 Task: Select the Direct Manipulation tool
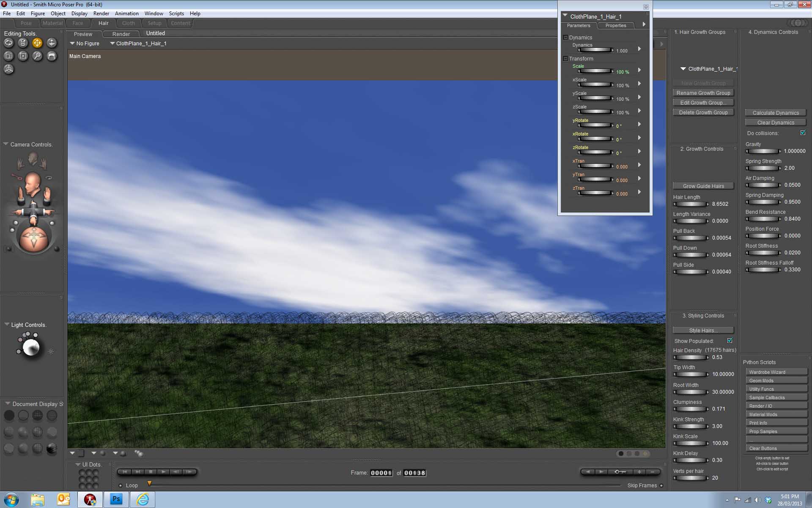[8, 69]
